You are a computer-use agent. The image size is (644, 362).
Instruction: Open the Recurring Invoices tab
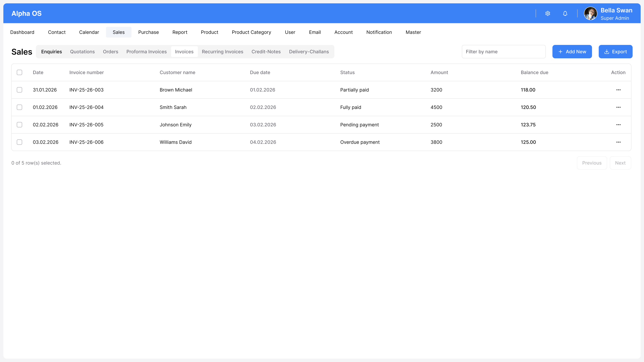click(x=222, y=52)
